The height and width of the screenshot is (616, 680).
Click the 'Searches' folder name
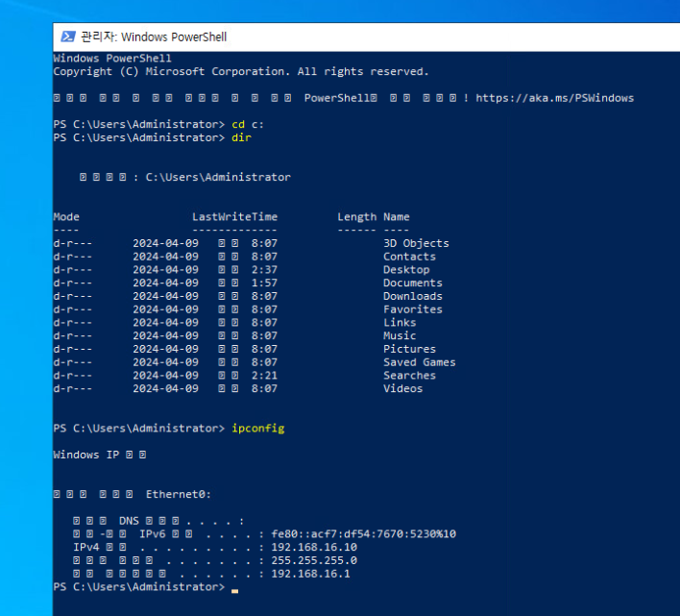409,376
